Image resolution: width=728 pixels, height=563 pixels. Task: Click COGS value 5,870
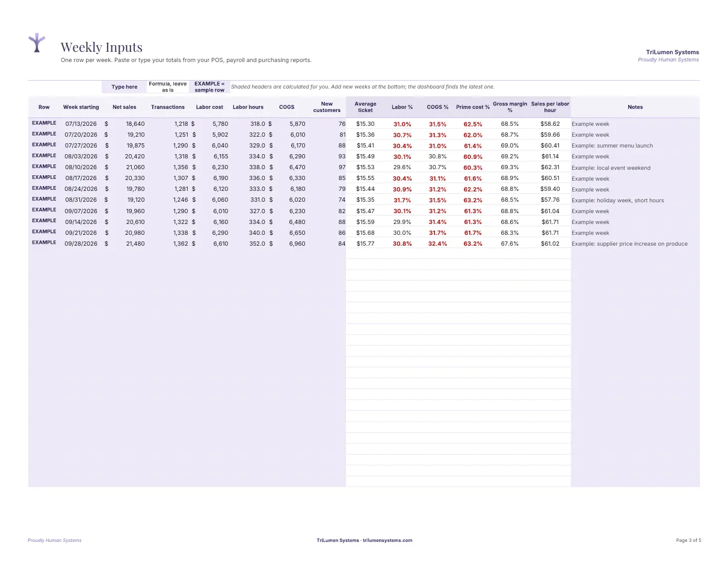tap(297, 124)
